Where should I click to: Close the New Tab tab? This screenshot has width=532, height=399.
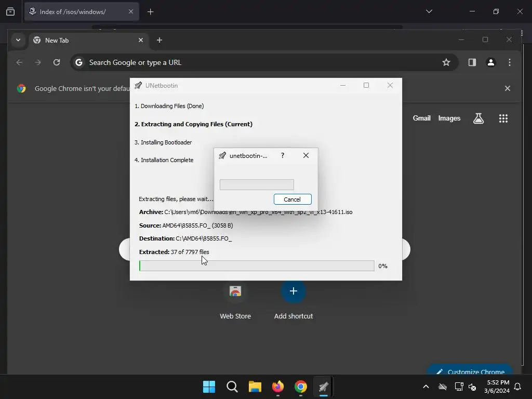pos(141,40)
